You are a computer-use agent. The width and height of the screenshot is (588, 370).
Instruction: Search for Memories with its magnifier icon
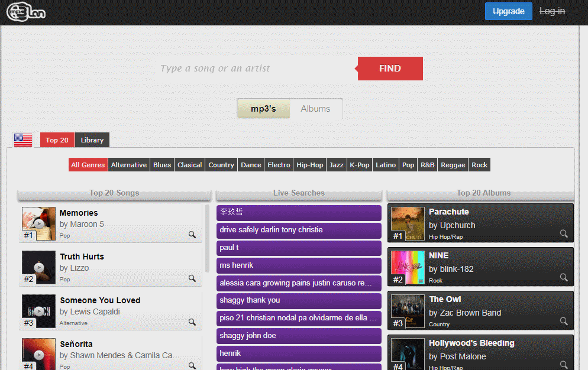click(192, 235)
